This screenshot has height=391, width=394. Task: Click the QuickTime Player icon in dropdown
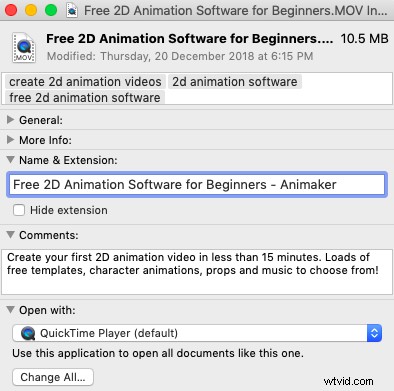[28, 333]
